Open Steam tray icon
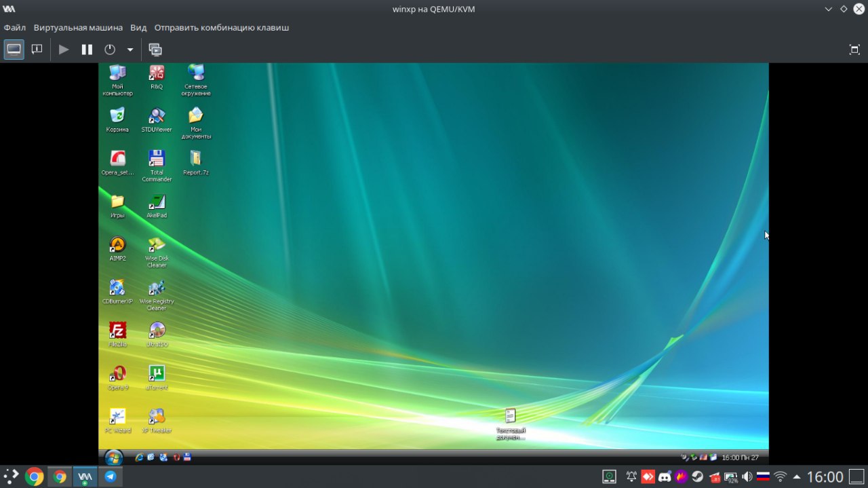This screenshot has width=868, height=488. pyautogui.click(x=698, y=477)
